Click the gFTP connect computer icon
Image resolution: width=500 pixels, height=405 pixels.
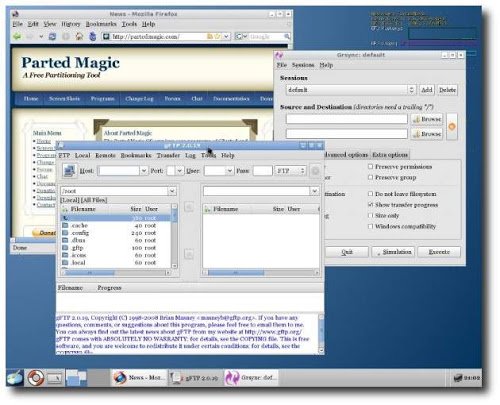(x=70, y=171)
